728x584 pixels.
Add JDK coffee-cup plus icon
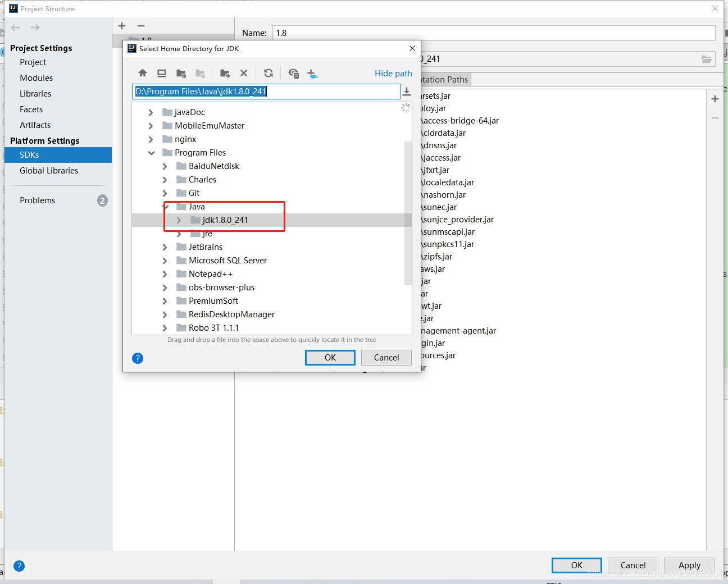(x=312, y=73)
